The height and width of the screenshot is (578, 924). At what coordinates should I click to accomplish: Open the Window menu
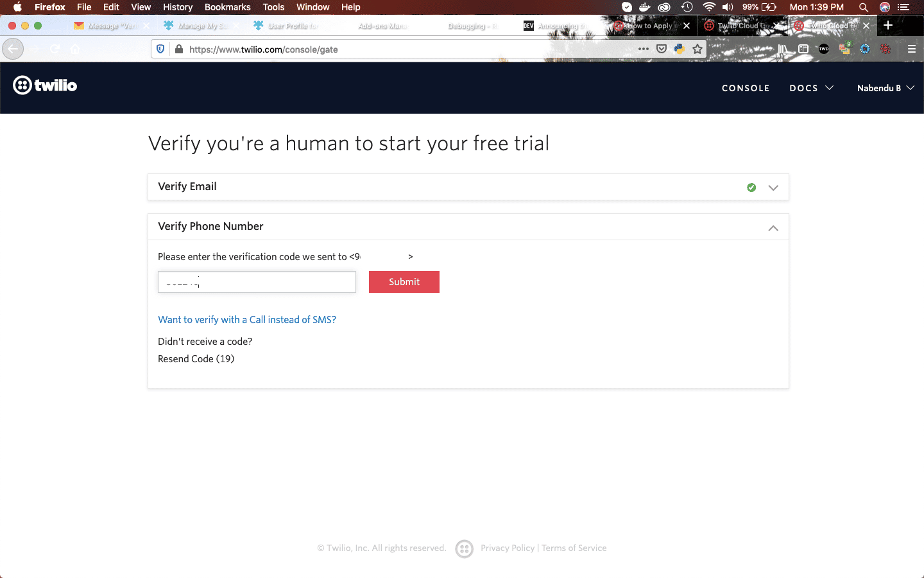(312, 7)
